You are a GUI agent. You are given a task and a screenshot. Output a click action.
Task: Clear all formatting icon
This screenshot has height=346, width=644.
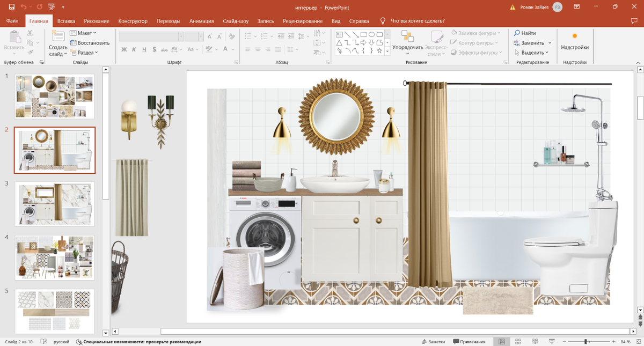tap(232, 36)
